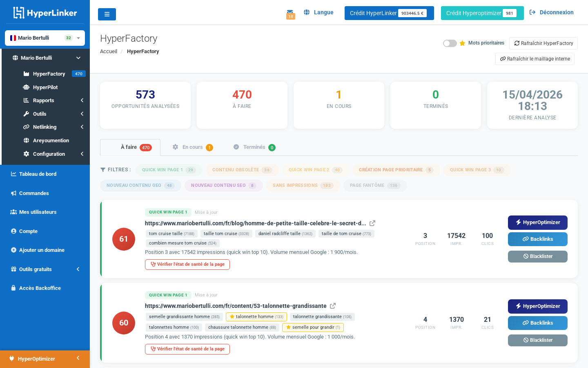Click the hamburger menu toggle button
Viewport: 588px width, 368px height.
coord(107,14)
